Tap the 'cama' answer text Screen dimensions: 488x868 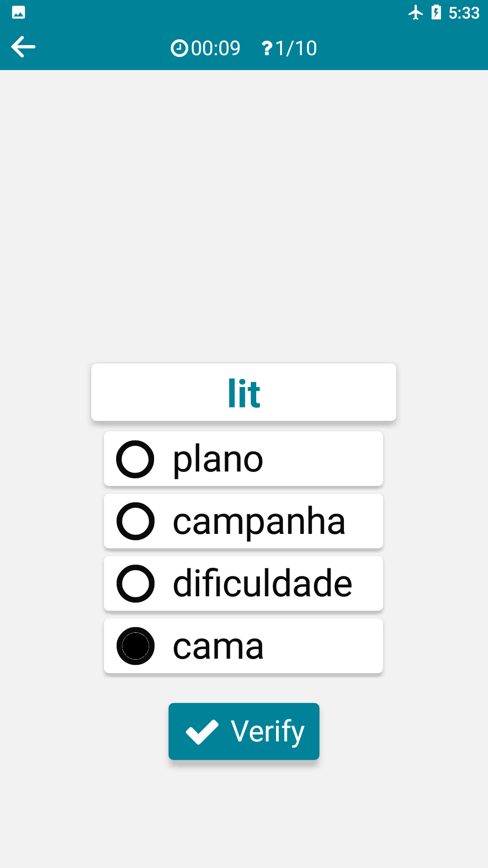(x=218, y=646)
